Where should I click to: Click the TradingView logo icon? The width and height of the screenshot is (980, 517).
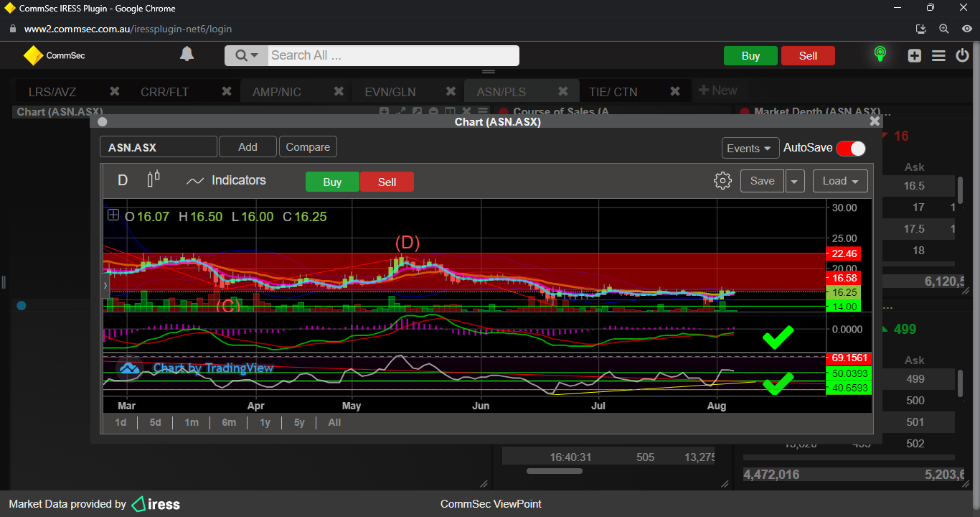[129, 368]
